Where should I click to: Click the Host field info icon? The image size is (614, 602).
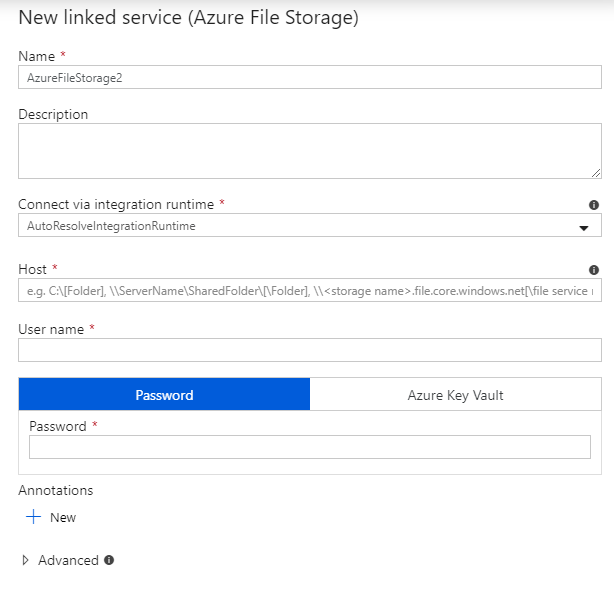(x=594, y=270)
